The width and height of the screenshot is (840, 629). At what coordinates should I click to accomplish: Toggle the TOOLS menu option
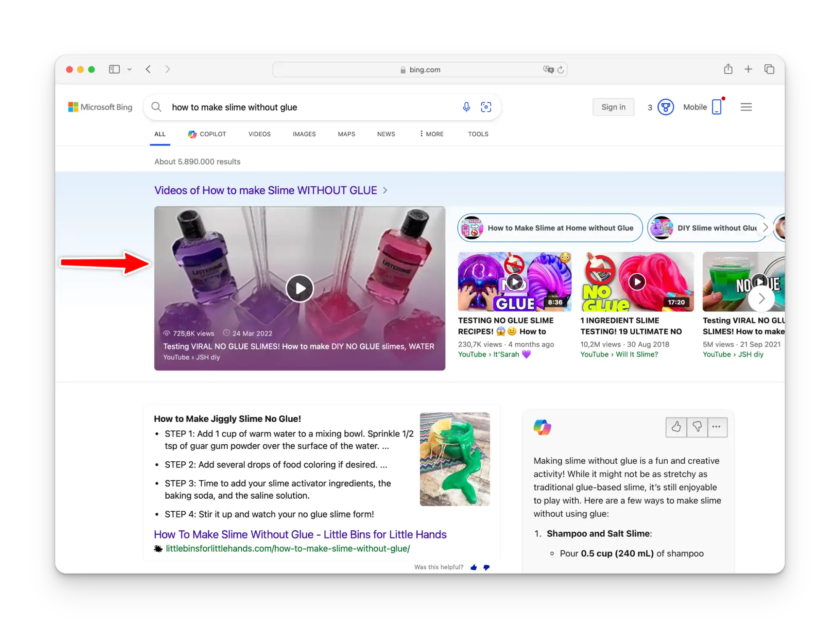(477, 134)
